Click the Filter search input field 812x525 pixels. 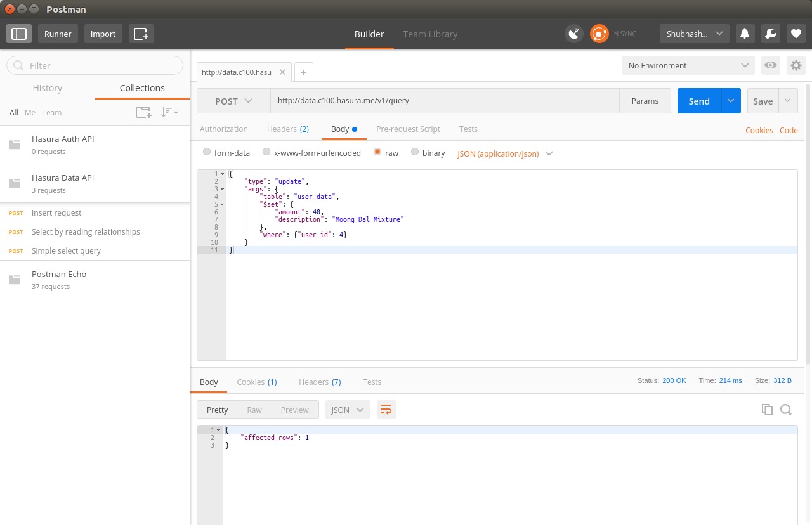[95, 65]
